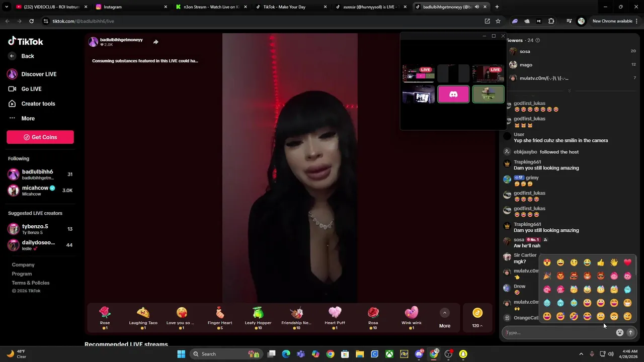
Task: Reload the page
Action: pyautogui.click(x=31, y=21)
